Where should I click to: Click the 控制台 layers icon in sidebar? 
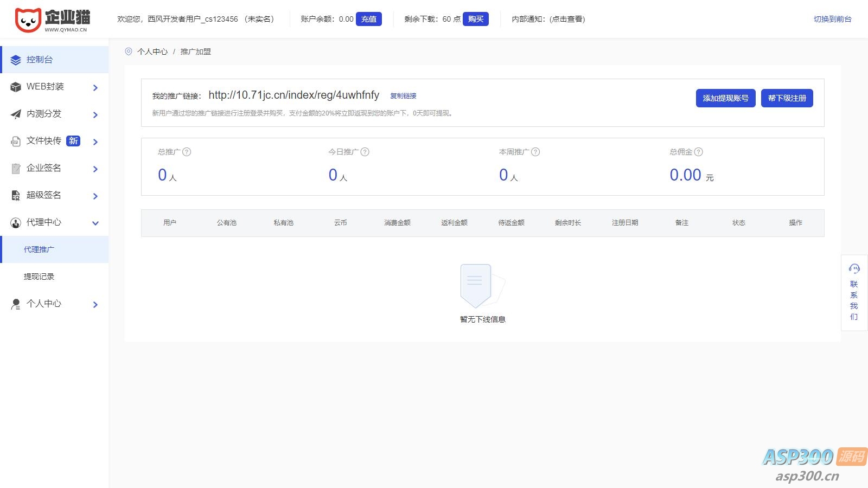coord(16,60)
